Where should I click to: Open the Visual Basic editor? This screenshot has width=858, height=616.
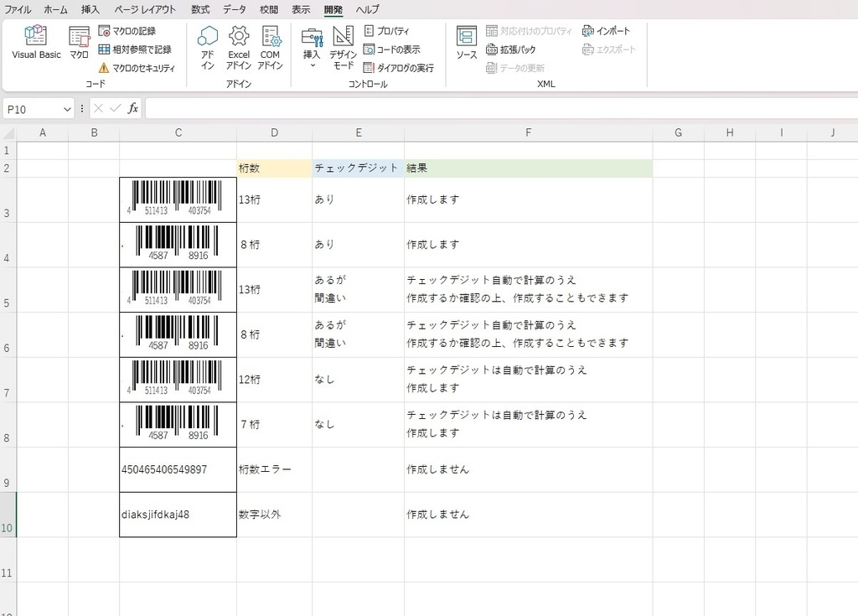(x=36, y=42)
